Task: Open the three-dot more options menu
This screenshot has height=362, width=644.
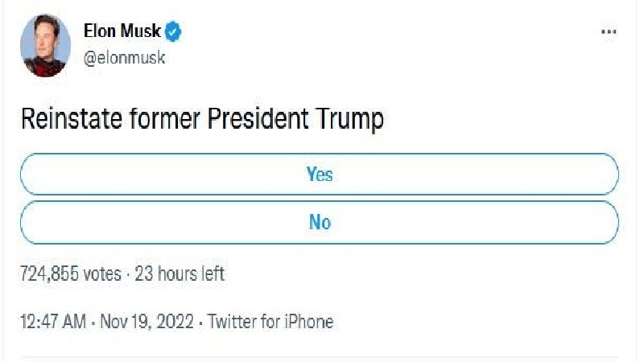Action: point(609,32)
